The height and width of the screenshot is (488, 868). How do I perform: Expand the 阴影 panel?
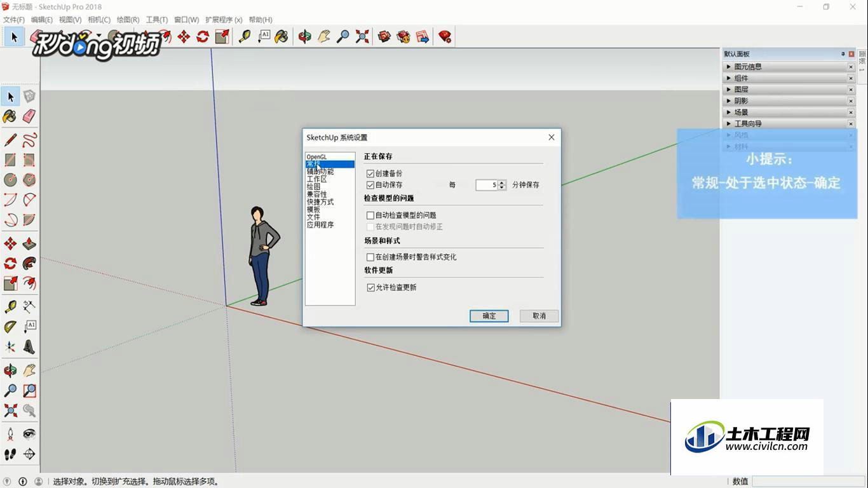point(790,101)
